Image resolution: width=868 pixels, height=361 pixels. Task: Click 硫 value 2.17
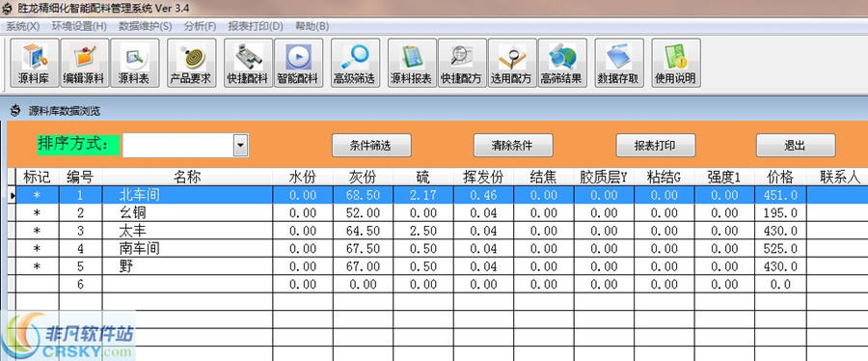[423, 195]
